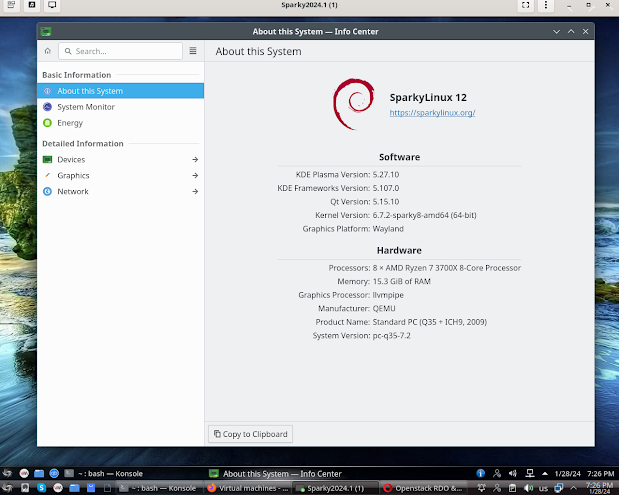Open the sparkylinux.org link
The image size is (619, 495).
[x=432, y=113]
